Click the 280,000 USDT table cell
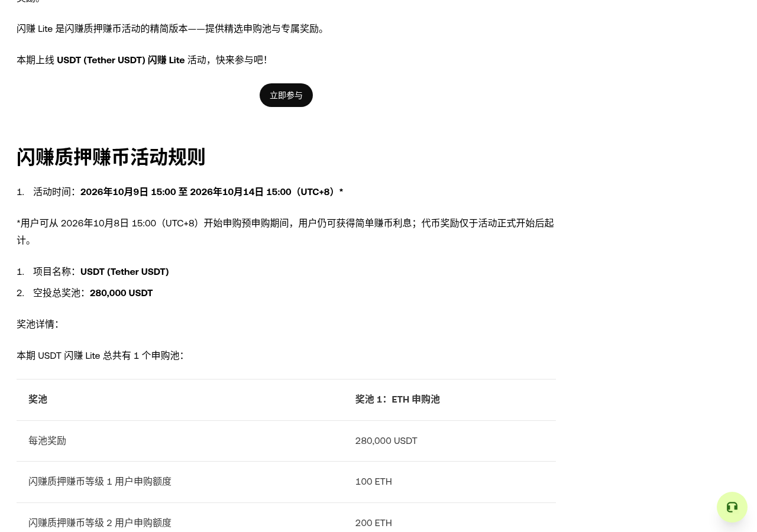Screen dimensions: 757x532 386,440
